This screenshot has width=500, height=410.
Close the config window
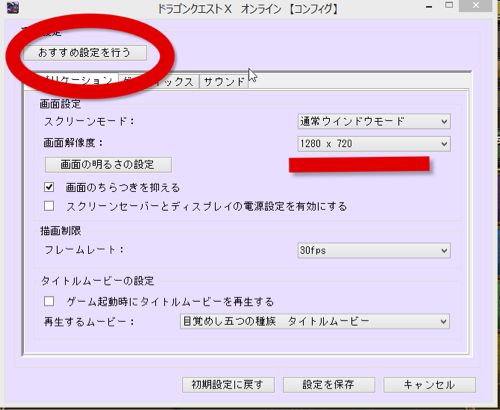click(x=476, y=5)
